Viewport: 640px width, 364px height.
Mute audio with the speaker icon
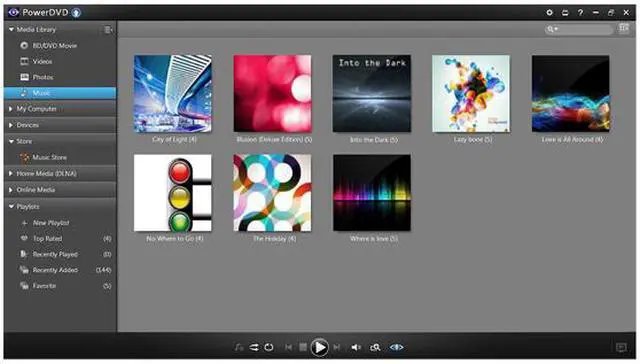356,347
